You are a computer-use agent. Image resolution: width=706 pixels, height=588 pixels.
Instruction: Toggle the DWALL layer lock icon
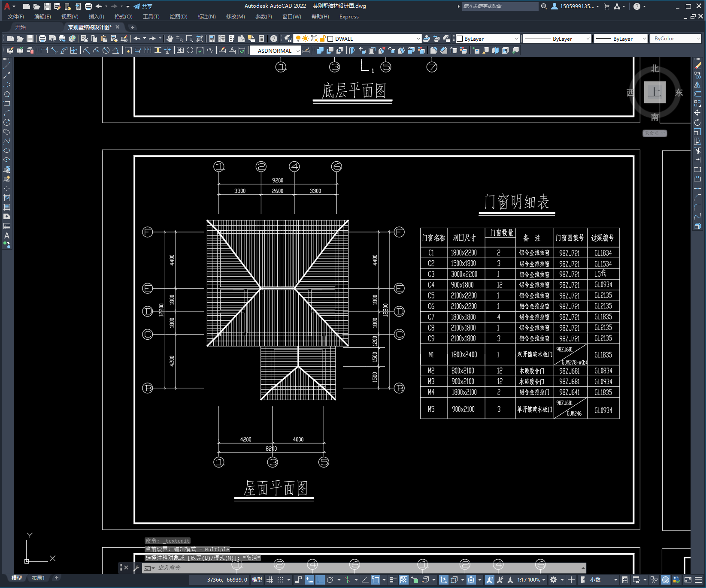pyautogui.click(x=322, y=39)
